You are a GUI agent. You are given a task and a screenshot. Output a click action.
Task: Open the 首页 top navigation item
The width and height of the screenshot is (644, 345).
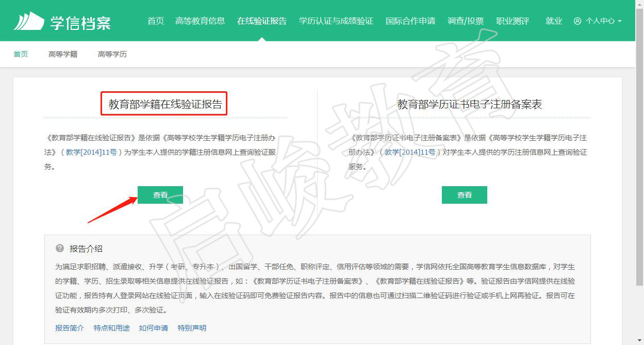pyautogui.click(x=156, y=21)
